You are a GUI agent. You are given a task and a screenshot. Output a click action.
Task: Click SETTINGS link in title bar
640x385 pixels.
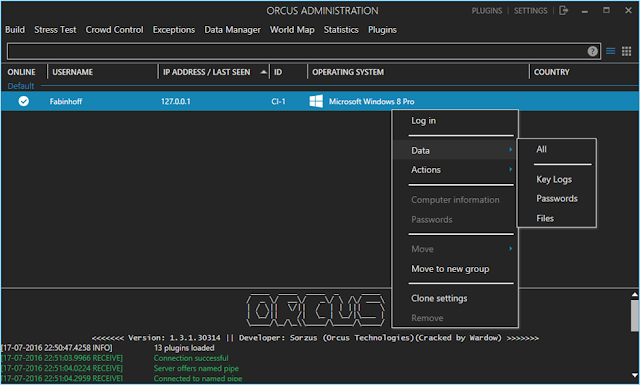[531, 11]
